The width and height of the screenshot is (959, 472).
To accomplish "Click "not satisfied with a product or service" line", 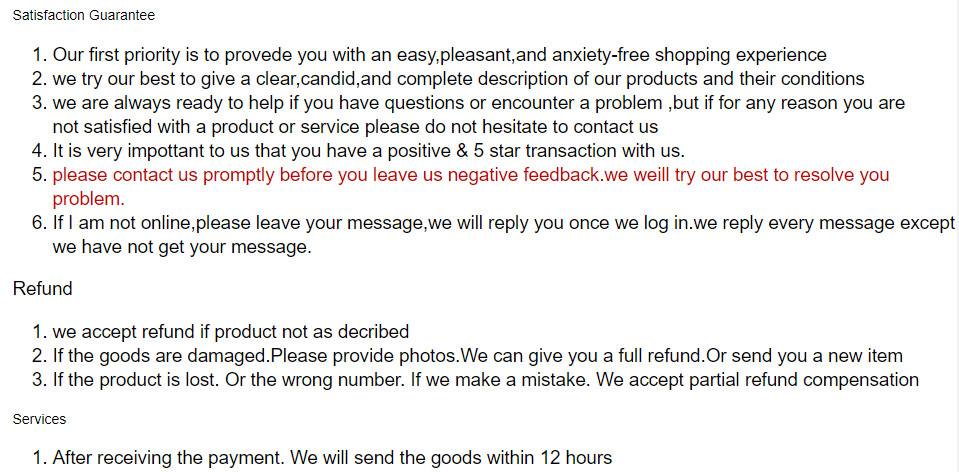I will pyautogui.click(x=355, y=127).
